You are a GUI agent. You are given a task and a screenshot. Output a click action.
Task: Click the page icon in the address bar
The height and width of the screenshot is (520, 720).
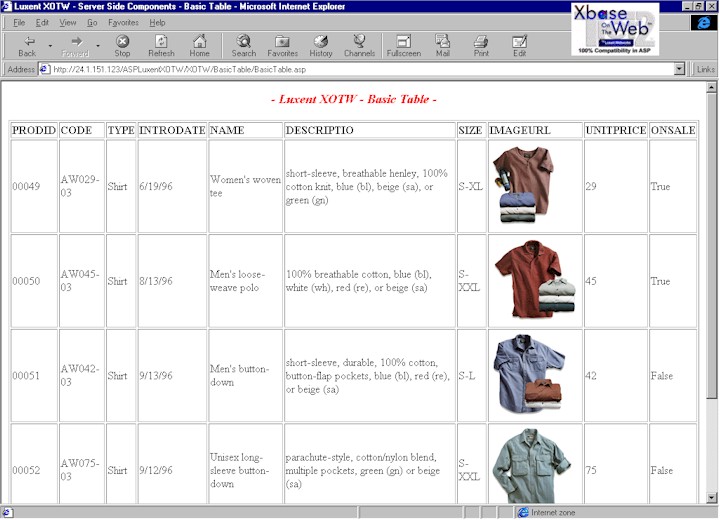(45, 69)
